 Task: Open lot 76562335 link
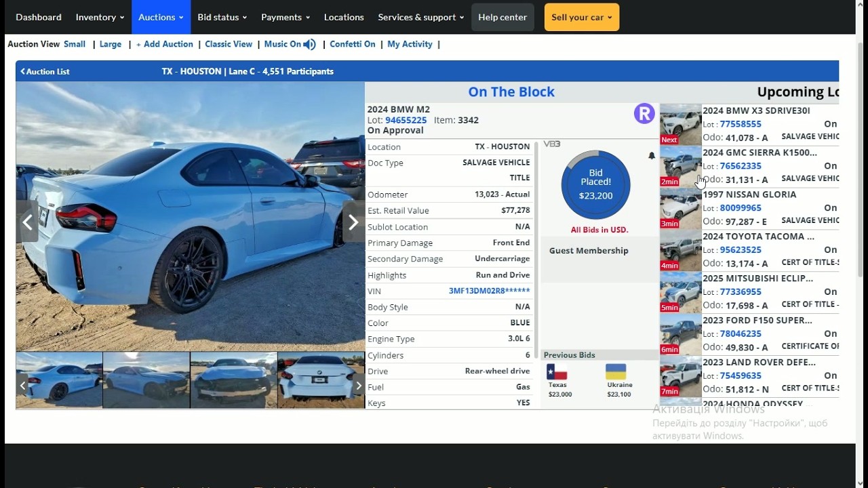pyautogui.click(x=741, y=166)
